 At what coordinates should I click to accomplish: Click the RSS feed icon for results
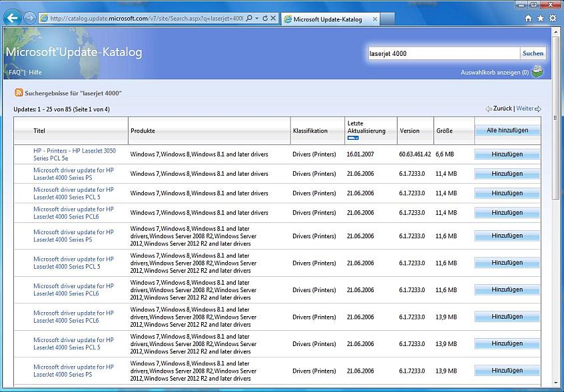19,93
